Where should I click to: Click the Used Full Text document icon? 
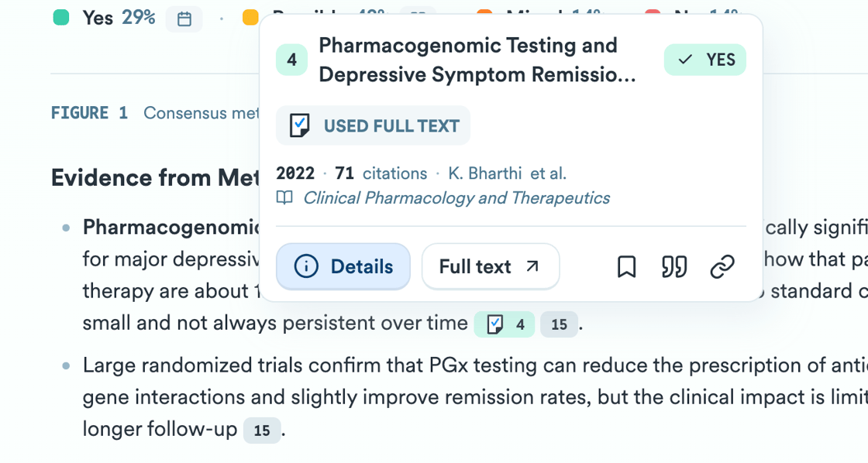pos(300,125)
